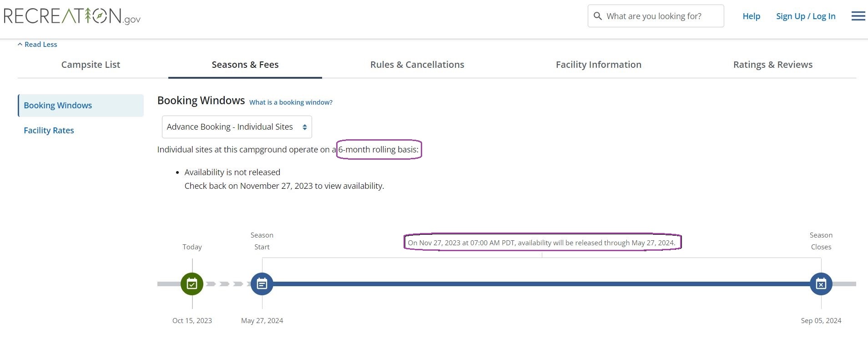868x344 pixels.
Task: Click the search magnifier icon
Action: 598,16
